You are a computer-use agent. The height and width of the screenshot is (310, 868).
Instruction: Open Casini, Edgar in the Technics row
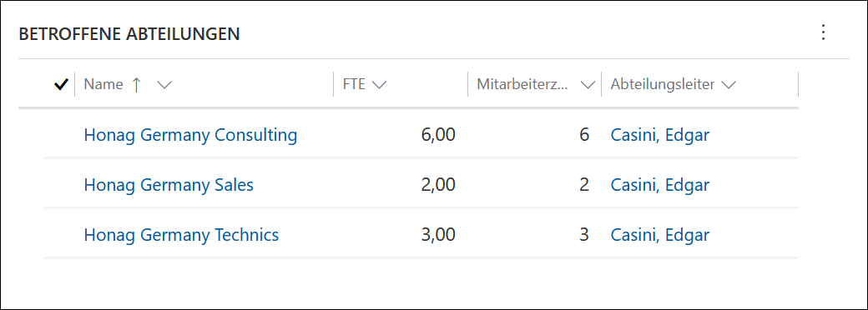pos(660,235)
